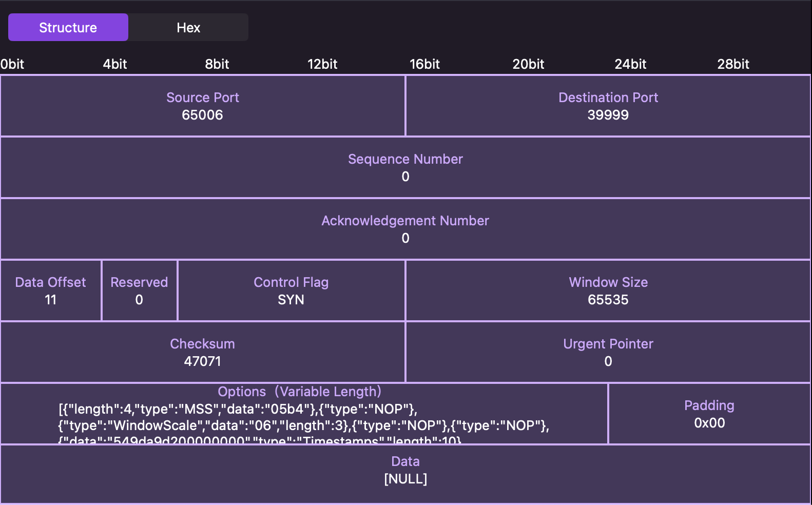Click the Sequence Number field
The height and width of the screenshot is (505, 812).
click(x=405, y=167)
